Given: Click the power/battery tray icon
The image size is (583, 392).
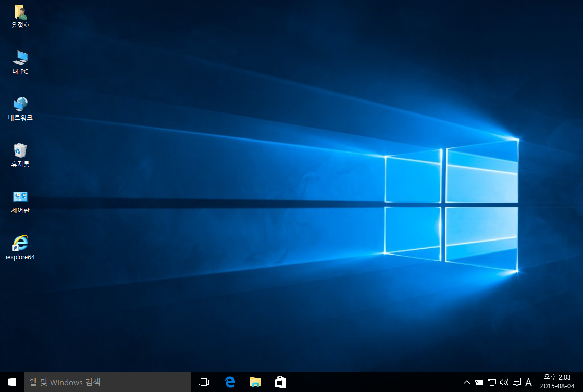Looking at the screenshot, I should [x=479, y=382].
